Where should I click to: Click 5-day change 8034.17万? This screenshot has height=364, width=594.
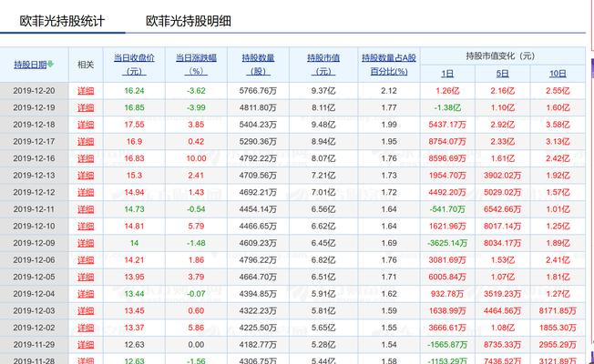coord(502,243)
